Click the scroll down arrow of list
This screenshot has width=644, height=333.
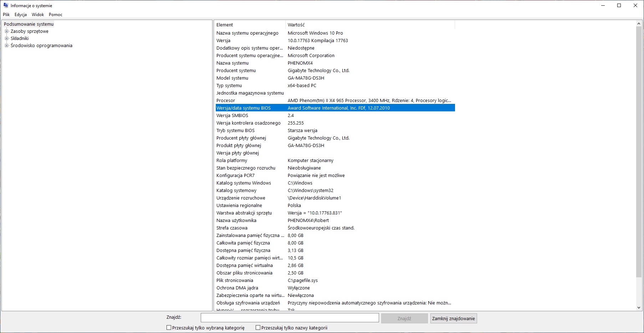pyautogui.click(x=639, y=308)
